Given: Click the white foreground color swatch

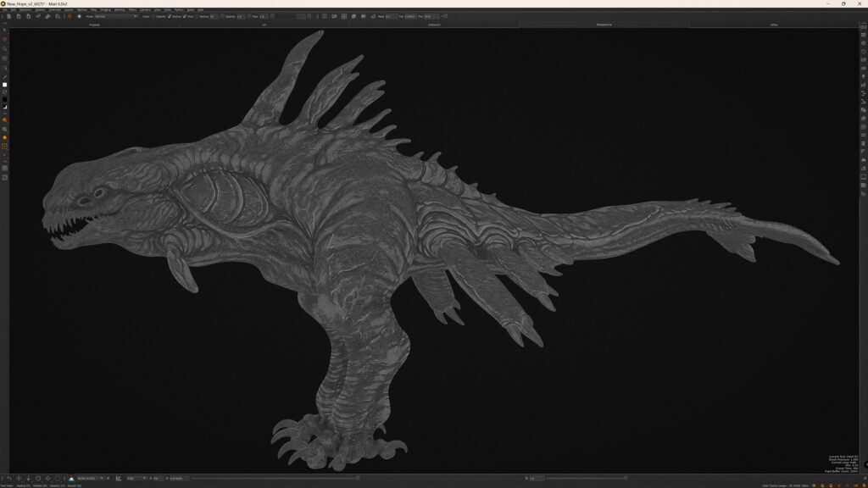Looking at the screenshot, I should pyautogui.click(x=4, y=85).
